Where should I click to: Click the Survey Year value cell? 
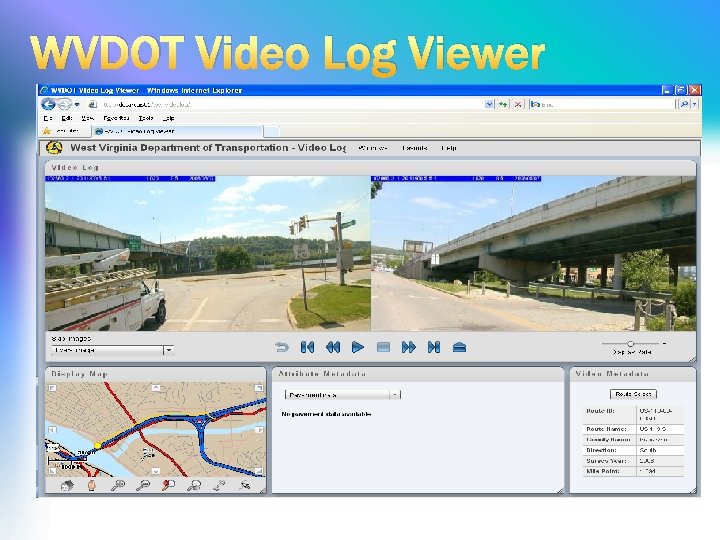[660, 461]
